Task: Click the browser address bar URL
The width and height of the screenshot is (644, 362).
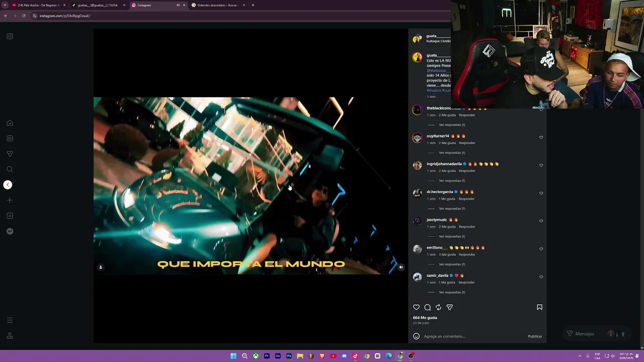Action: (x=65, y=16)
